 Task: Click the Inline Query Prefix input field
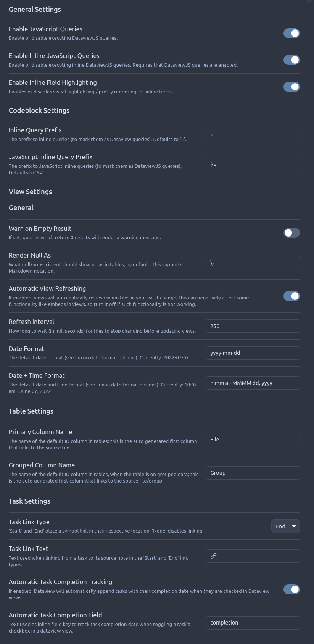[x=253, y=134]
